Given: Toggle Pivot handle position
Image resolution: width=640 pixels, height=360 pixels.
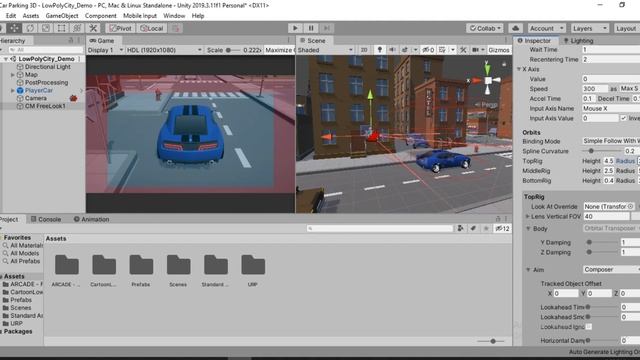Looking at the screenshot, I should [120, 28].
